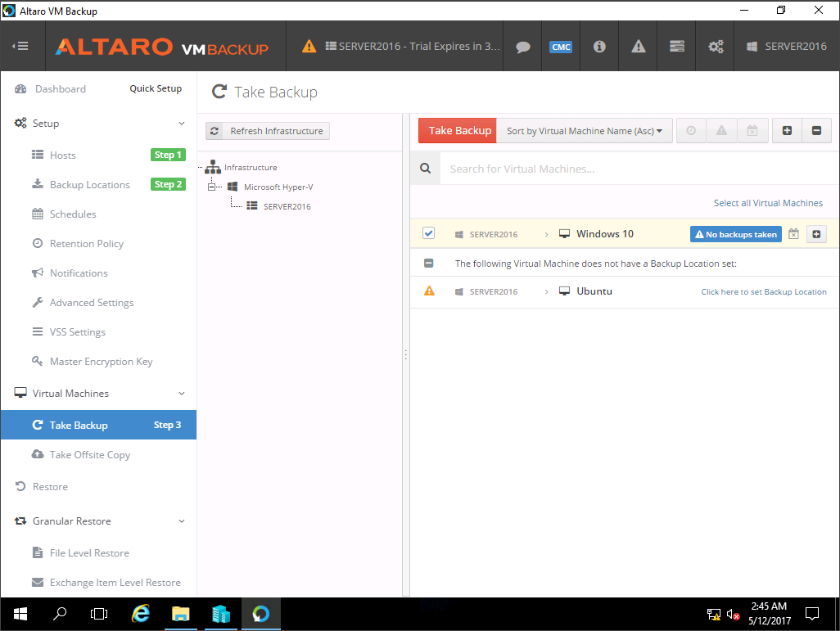This screenshot has height=631, width=840.
Task: Open Windows taskbar search
Action: point(60,614)
